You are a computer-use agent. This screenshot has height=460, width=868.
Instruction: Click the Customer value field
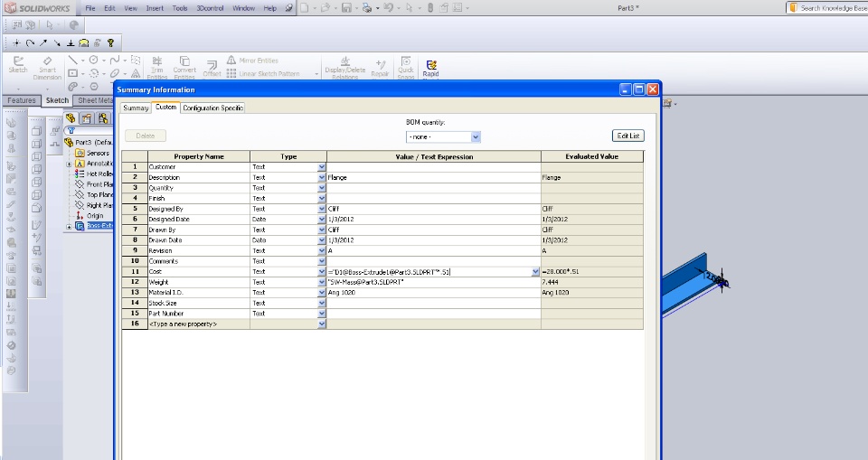pyautogui.click(x=433, y=166)
